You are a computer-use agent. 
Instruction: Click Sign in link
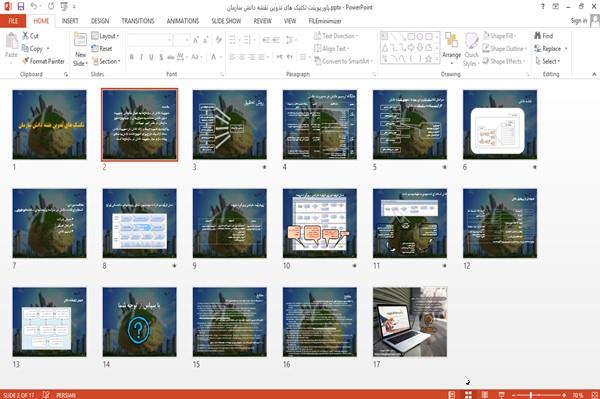click(579, 21)
